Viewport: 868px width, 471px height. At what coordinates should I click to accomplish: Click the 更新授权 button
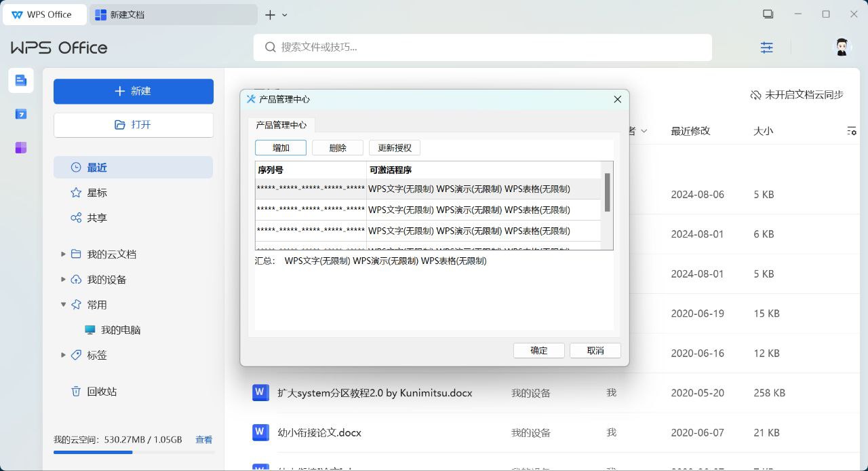tap(395, 148)
